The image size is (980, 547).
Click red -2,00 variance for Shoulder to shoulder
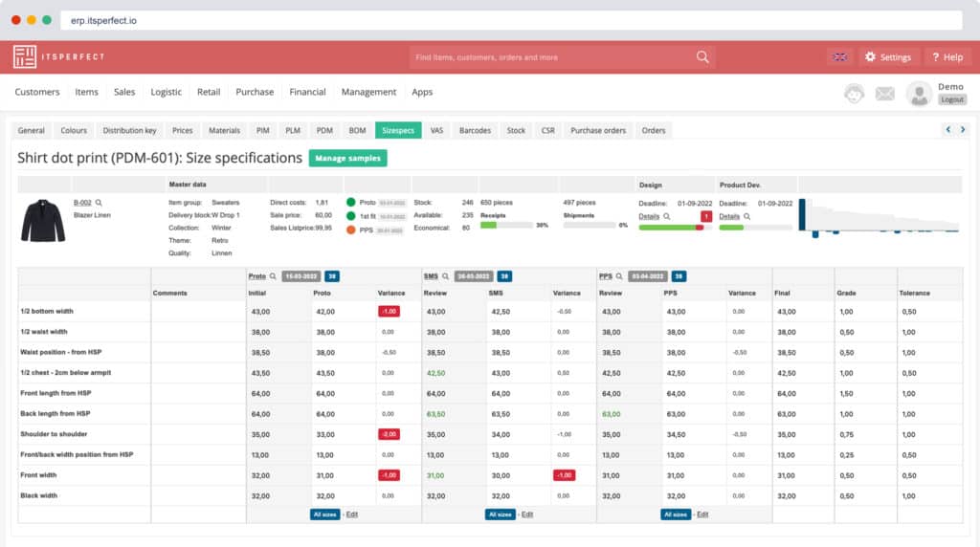389,434
